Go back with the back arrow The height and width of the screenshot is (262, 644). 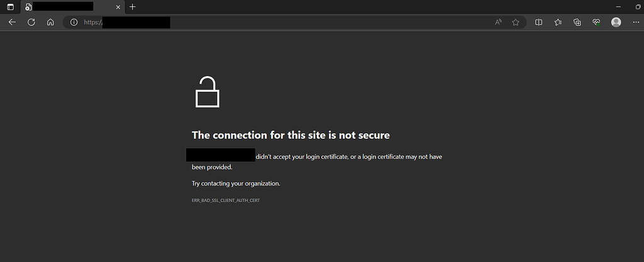12,22
